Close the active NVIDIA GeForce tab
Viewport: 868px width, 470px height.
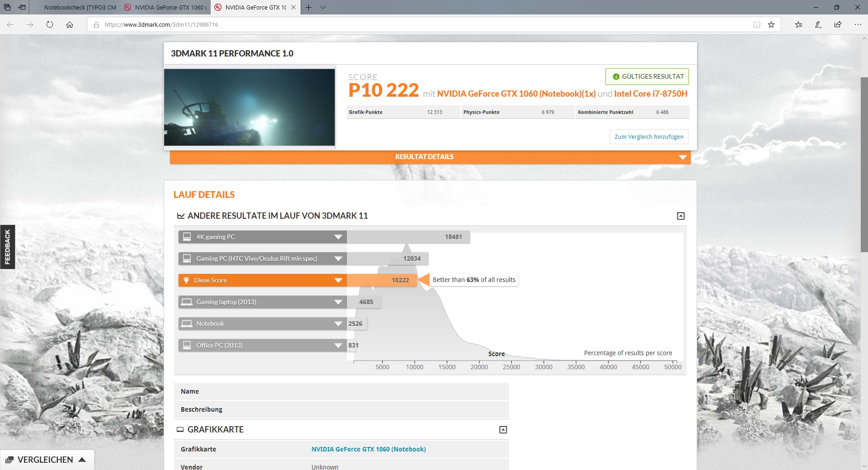tap(293, 7)
